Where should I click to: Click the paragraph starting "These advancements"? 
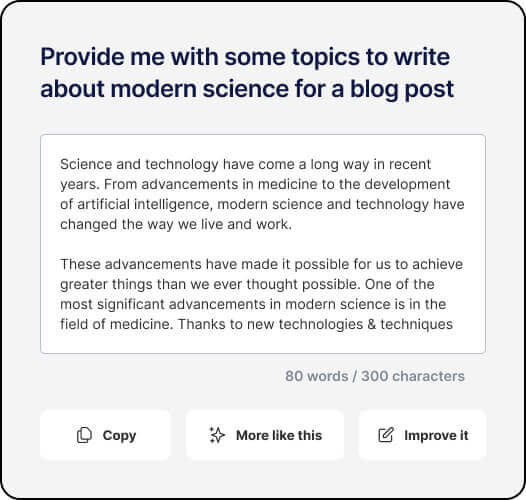[x=262, y=294]
